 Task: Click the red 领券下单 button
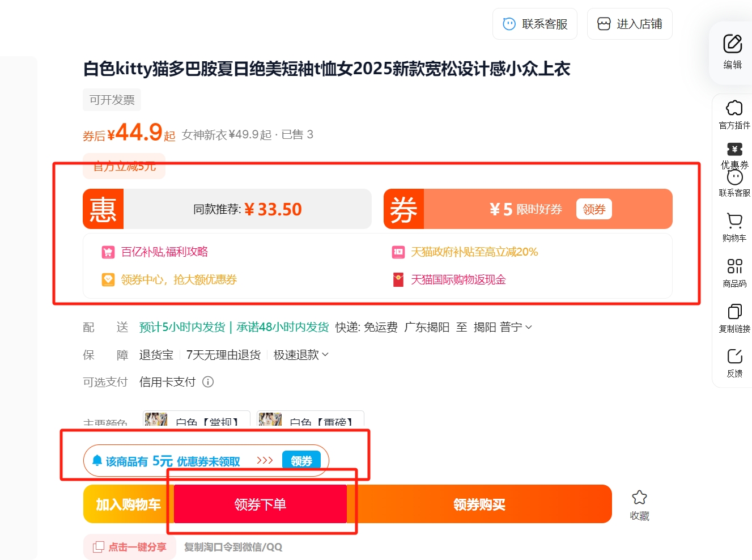coord(260,504)
